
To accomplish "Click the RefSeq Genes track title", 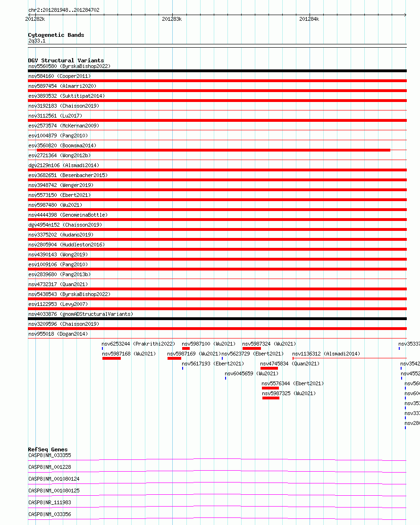I will [x=48, y=449].
